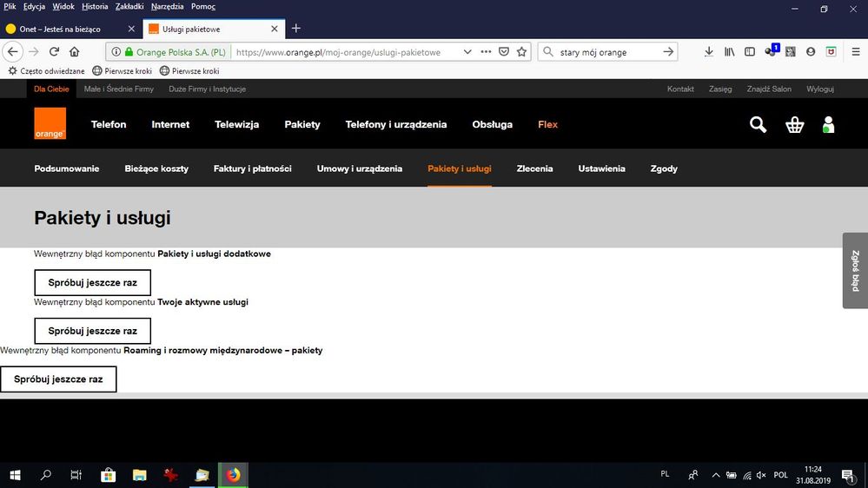Click first Spróbuj jeszcze raz button
868x488 pixels.
tap(92, 283)
